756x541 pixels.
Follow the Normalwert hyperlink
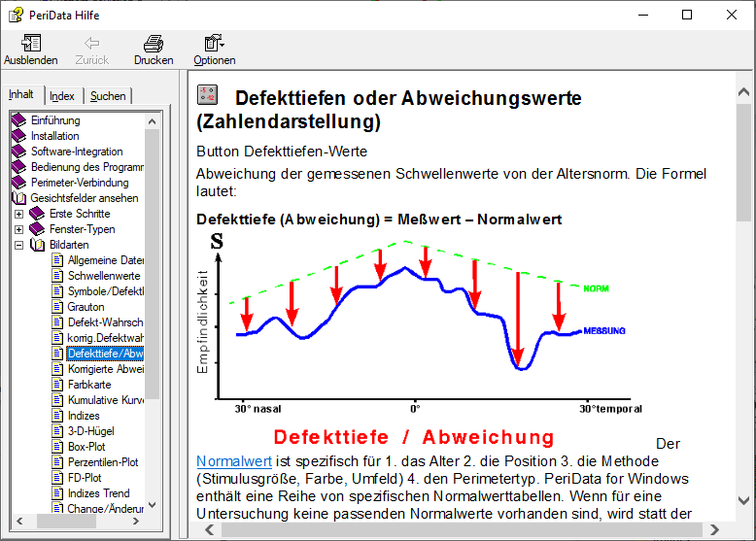(x=234, y=461)
